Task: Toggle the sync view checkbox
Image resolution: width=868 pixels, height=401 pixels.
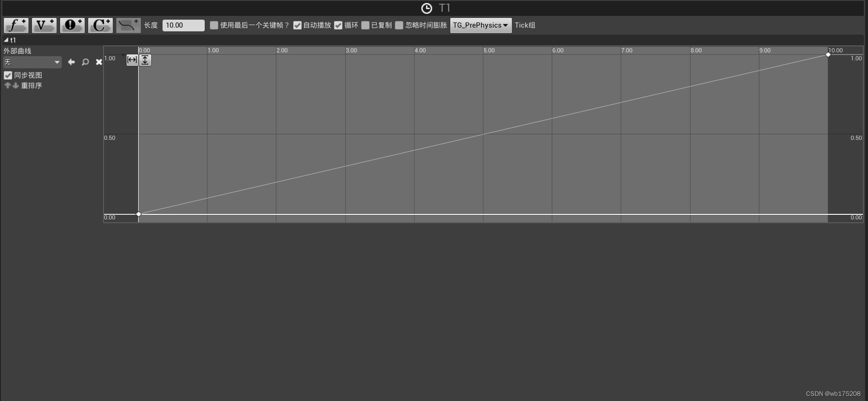Action: 8,75
